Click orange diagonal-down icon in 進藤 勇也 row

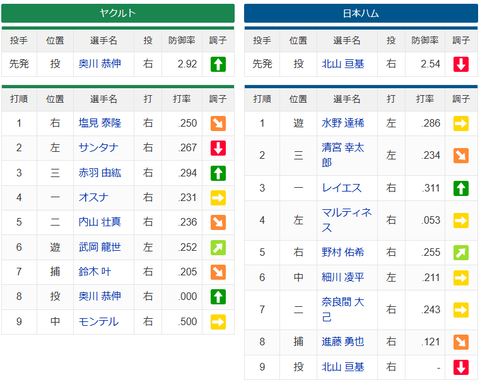(x=461, y=342)
